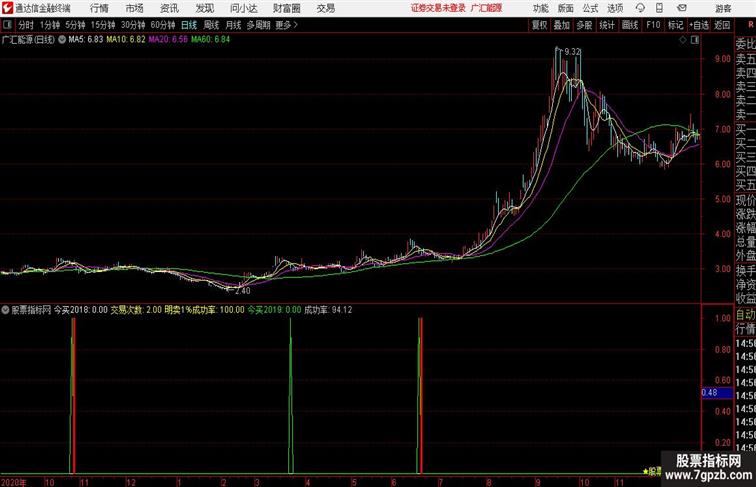Switch to 60分钟 period tab
Screen dimensions: 756x487
click(163, 25)
